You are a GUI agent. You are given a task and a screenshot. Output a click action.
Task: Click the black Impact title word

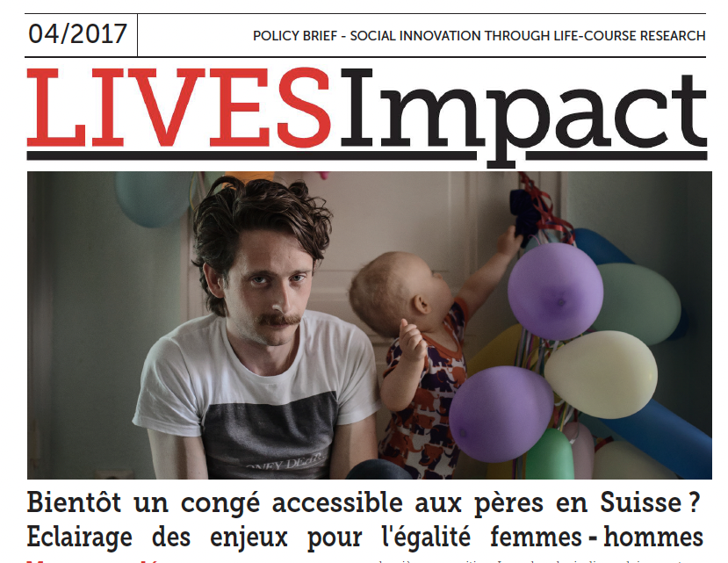[x=523, y=116]
